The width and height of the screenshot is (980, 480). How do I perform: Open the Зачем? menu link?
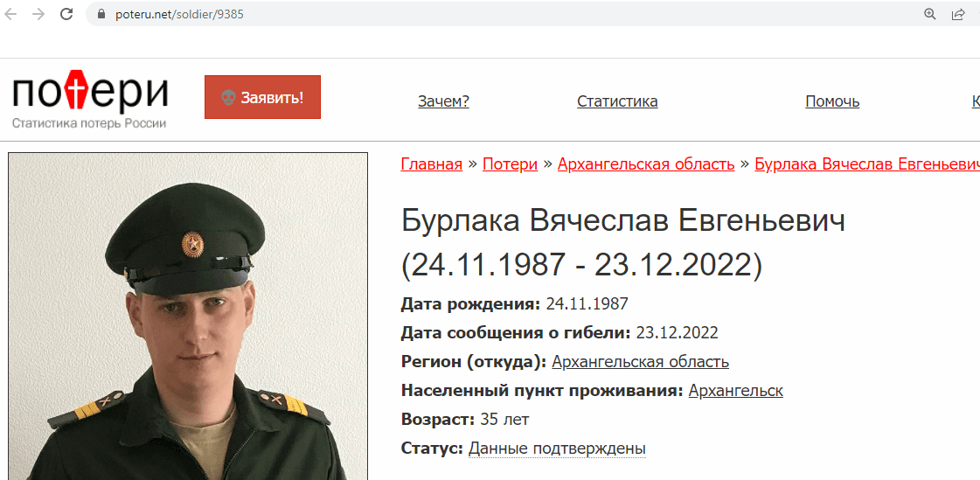click(444, 101)
